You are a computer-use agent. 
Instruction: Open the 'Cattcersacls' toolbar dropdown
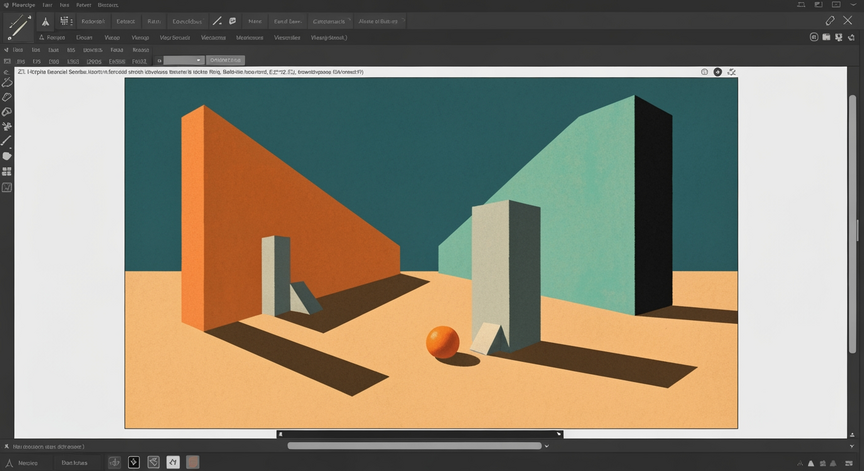tap(330, 21)
